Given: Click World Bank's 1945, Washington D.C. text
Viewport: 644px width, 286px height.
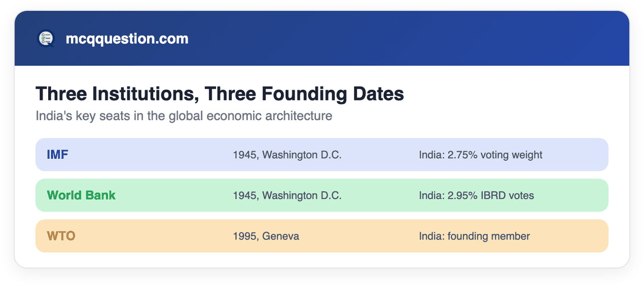Looking at the screenshot, I should point(287,195).
